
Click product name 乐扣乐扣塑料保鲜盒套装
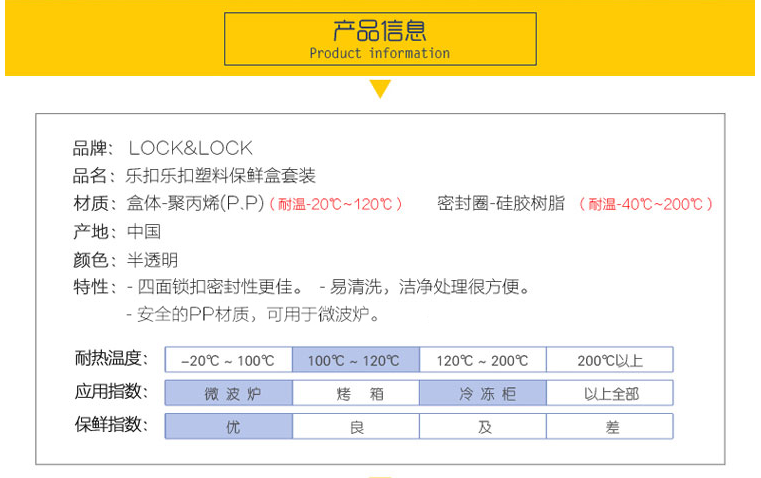221,176
